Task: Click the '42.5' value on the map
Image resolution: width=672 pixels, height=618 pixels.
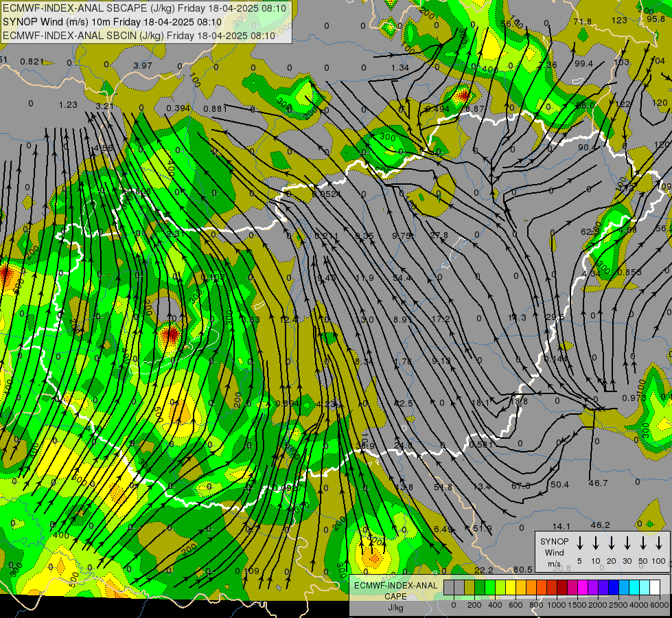Action: point(404,403)
